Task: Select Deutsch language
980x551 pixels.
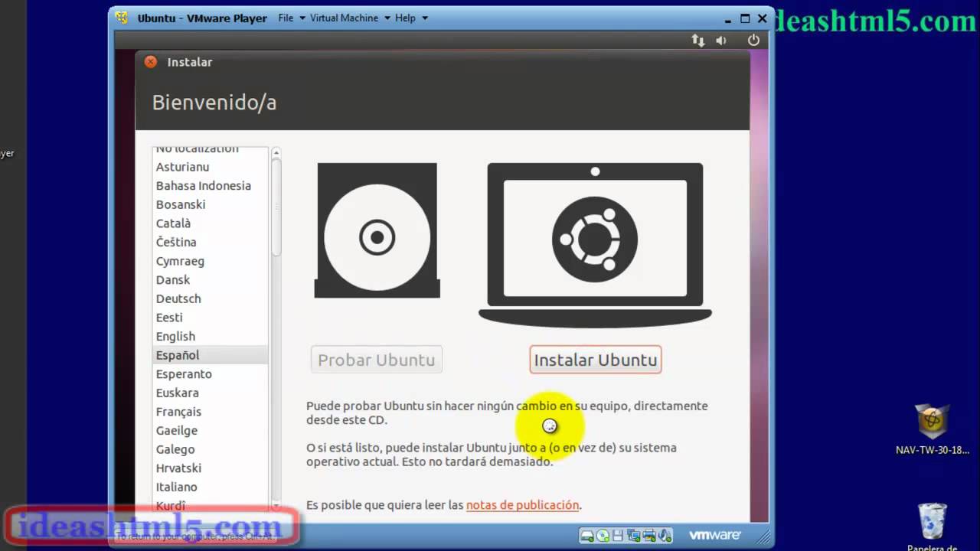Action: point(210,298)
